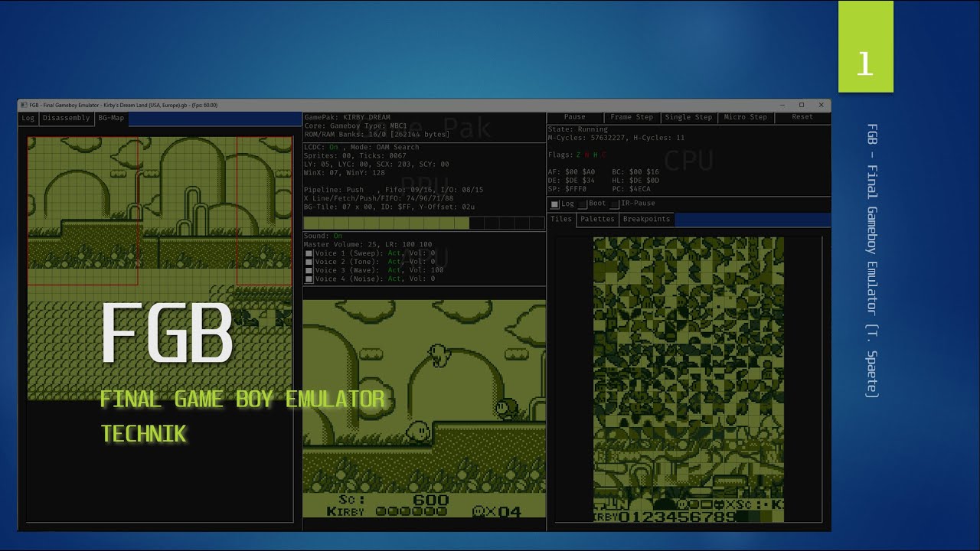This screenshot has height=551, width=980.
Task: Toggle the Log checkbox under CPU registers
Action: (x=555, y=204)
